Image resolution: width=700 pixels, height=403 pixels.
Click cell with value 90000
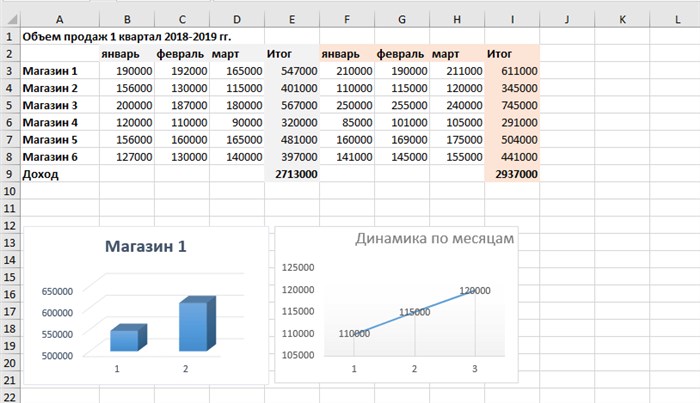237,122
